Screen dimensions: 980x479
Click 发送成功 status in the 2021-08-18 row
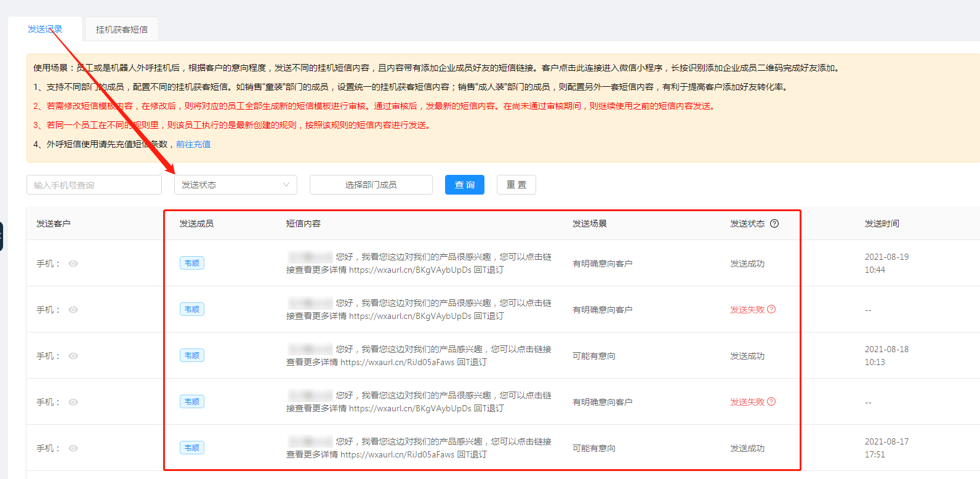(747, 356)
